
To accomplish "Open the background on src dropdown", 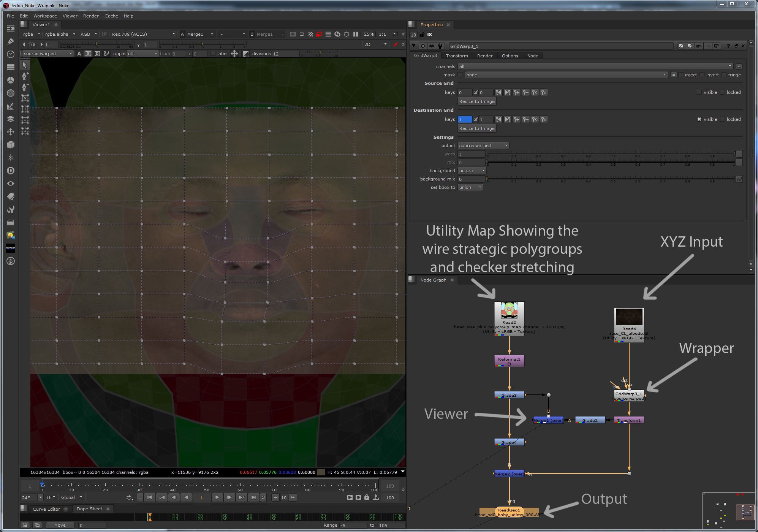I will (472, 171).
